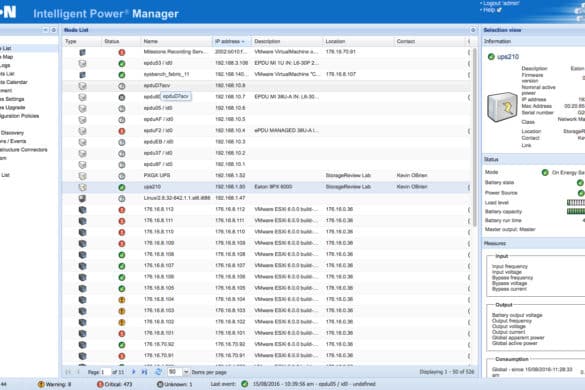Open Auto Discovery in left navigation
This screenshot has width=585, height=390.
[x=12, y=133]
